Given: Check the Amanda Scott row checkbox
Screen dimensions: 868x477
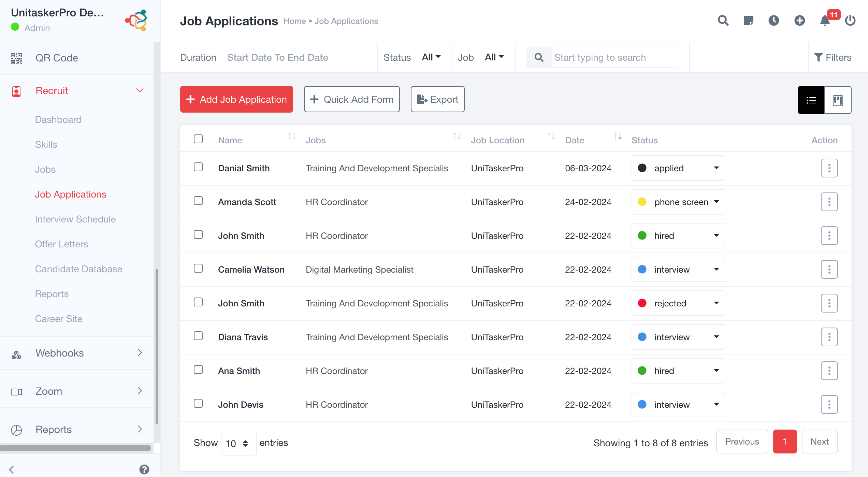Looking at the screenshot, I should (198, 201).
